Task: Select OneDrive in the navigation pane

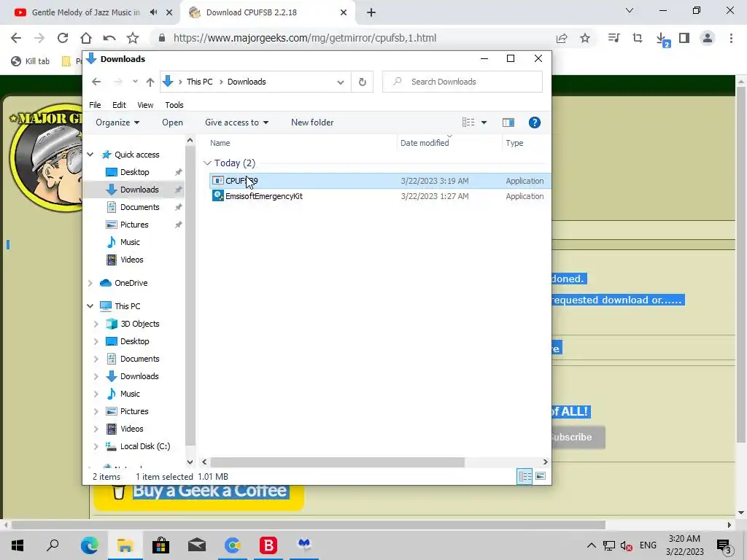Action: 131,283
